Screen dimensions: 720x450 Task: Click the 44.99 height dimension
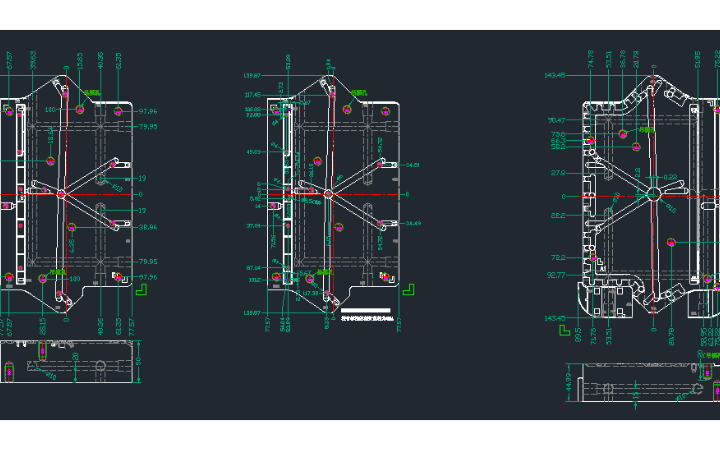569,382
